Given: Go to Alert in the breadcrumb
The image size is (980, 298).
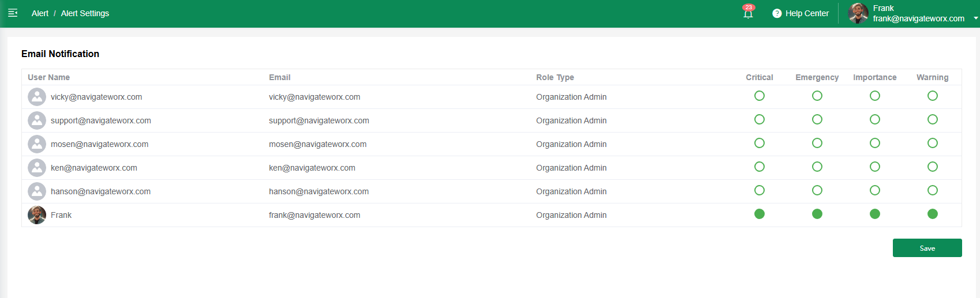Looking at the screenshot, I should point(40,13).
